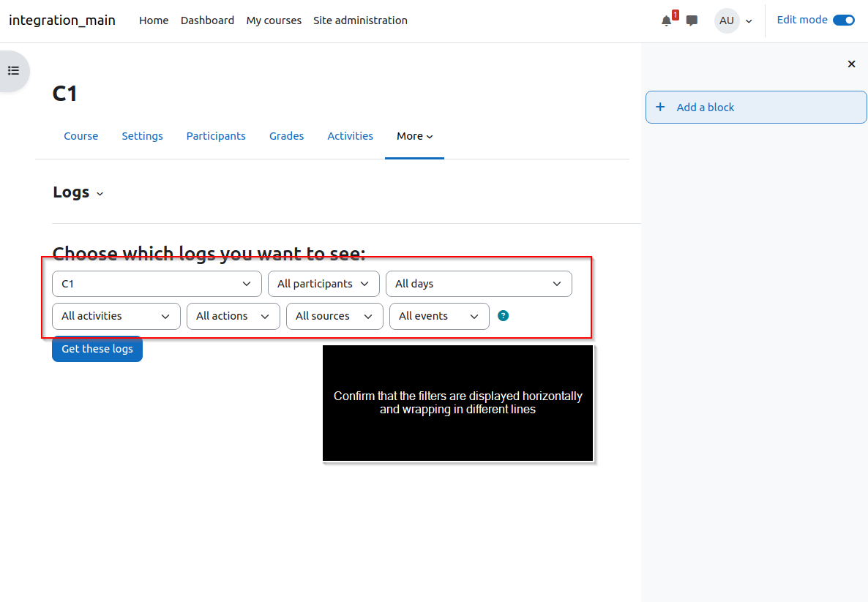The image size is (868, 602).
Task: Open the More tab menu
Action: 415,136
